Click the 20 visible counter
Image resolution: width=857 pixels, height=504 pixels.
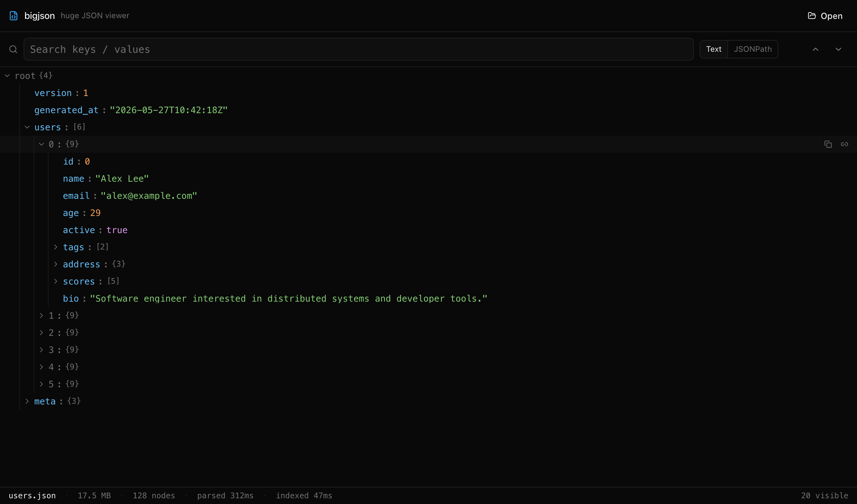825,496
